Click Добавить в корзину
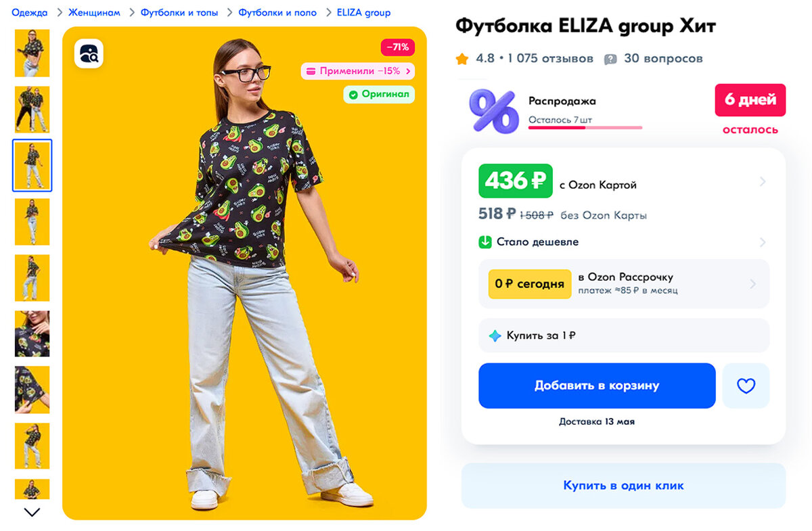Image resolution: width=812 pixels, height=531 pixels. coord(597,386)
